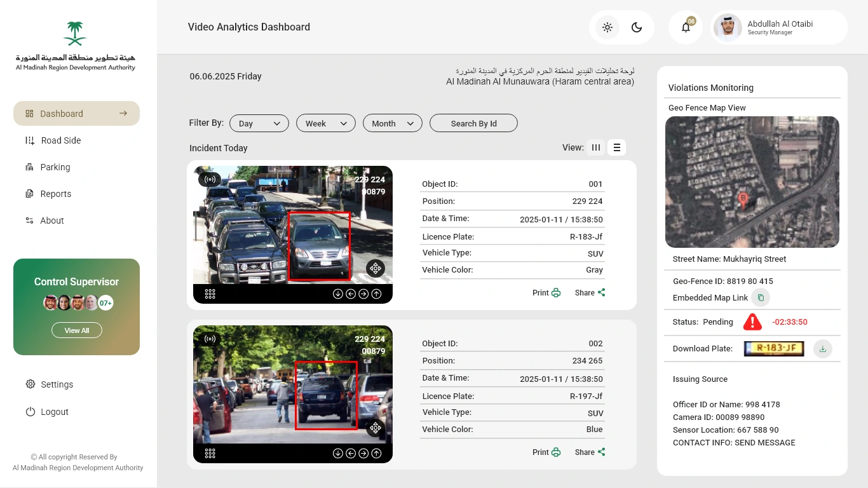The image size is (868, 488).
Task: Click right arrow on incident 001 video
Action: [363, 294]
